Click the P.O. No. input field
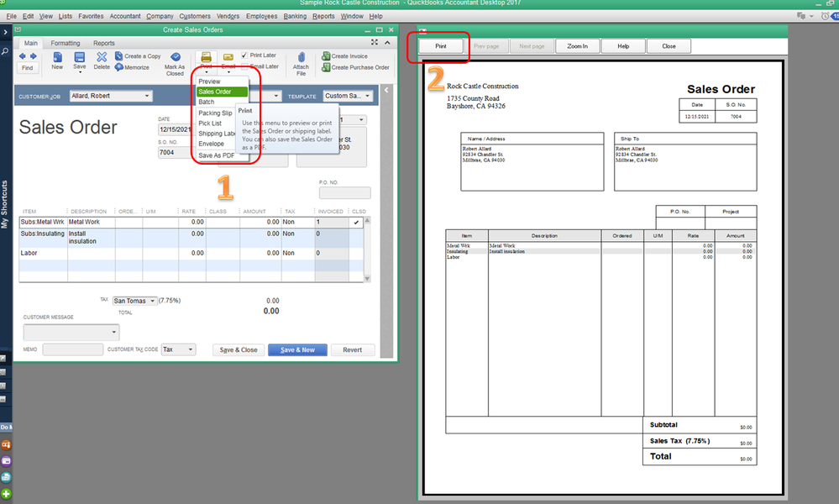 click(344, 192)
